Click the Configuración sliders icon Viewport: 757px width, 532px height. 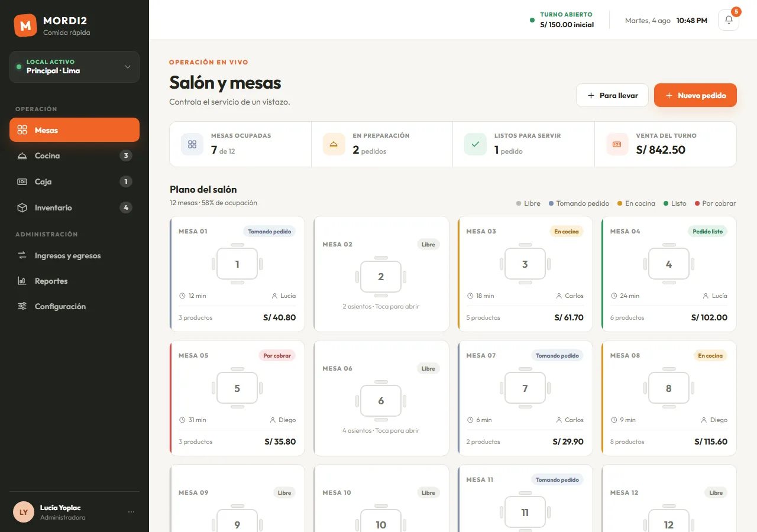(x=22, y=307)
